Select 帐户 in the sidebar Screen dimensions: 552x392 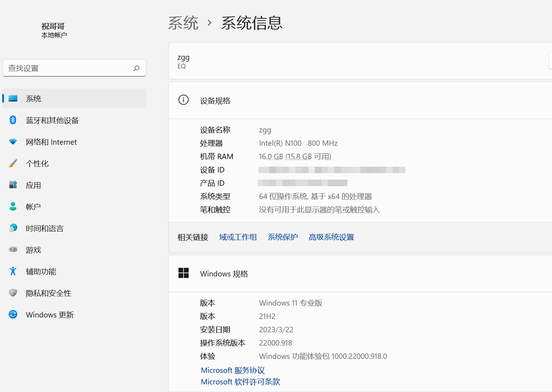[74, 206]
